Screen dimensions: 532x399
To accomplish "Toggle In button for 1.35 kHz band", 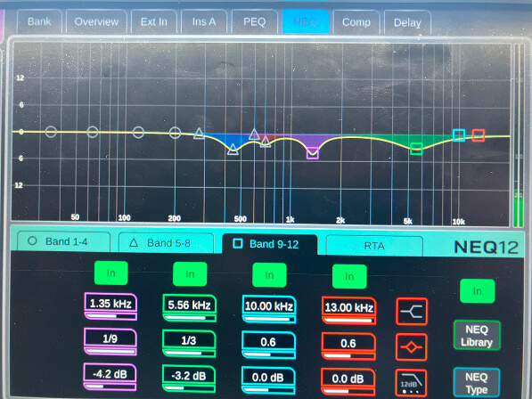I will point(111,273).
